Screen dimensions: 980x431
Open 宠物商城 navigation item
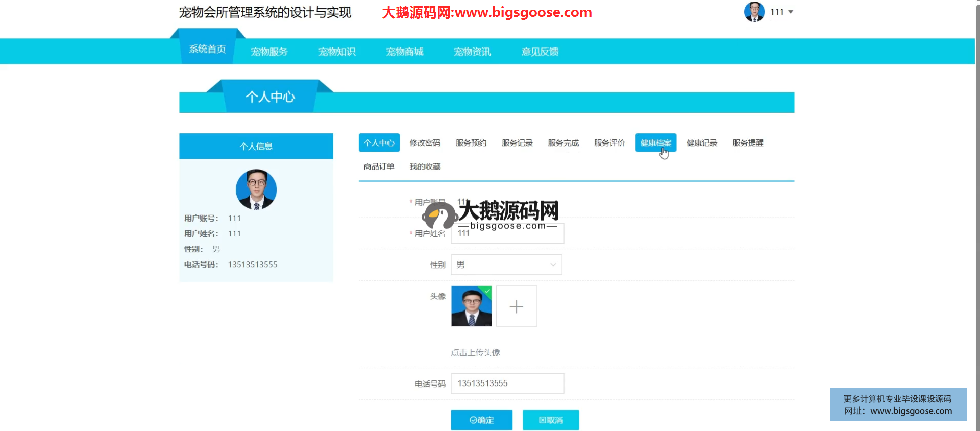tap(404, 52)
